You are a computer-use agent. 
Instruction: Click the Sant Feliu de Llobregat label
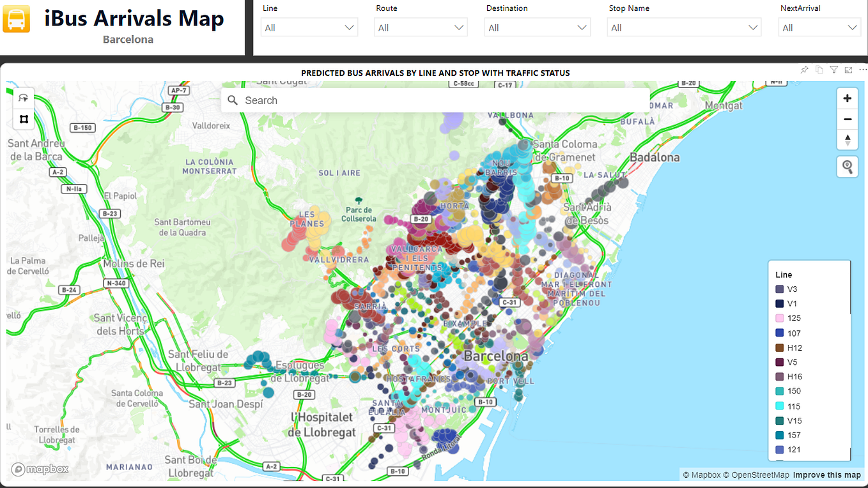(198, 361)
